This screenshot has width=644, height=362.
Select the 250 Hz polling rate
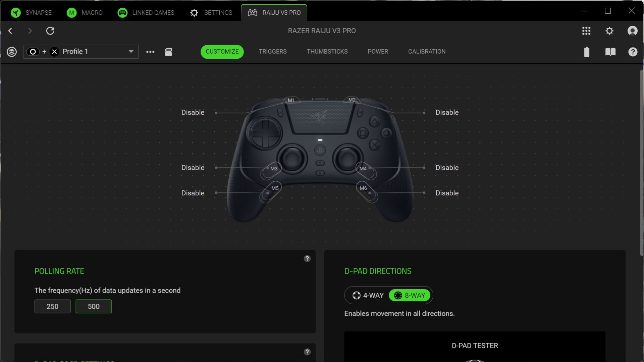[x=52, y=306]
